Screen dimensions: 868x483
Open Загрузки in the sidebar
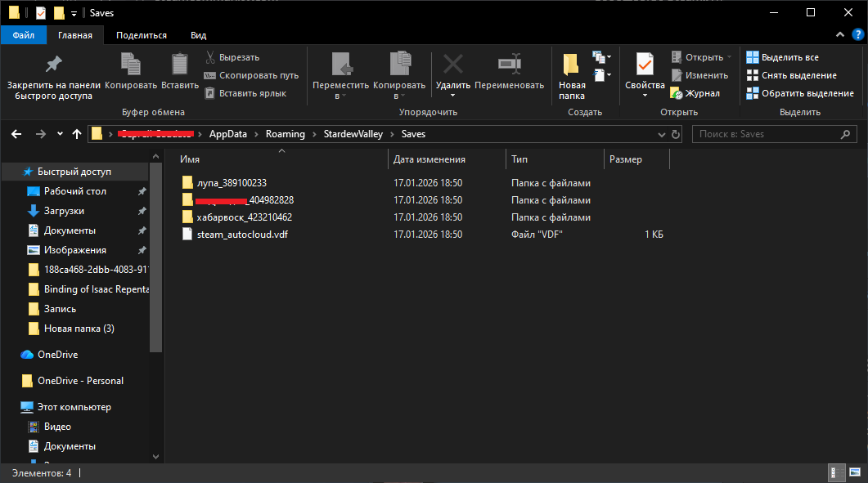click(64, 211)
